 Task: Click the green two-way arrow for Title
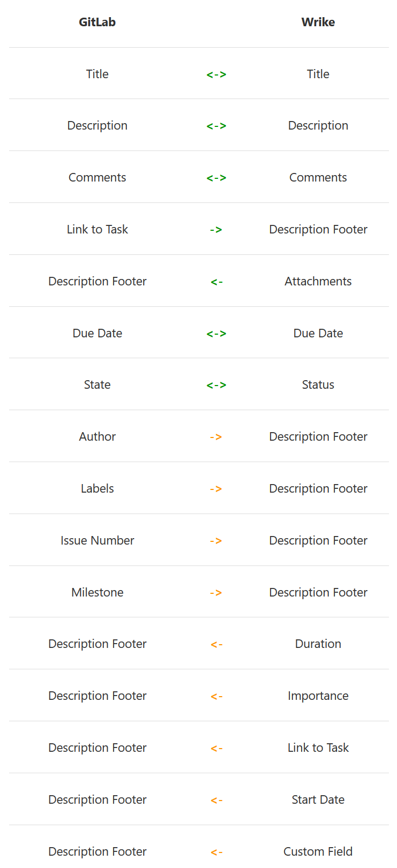coord(216,74)
